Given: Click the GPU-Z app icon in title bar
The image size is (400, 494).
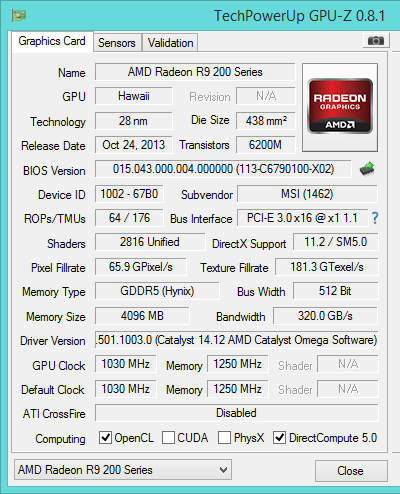Looking at the screenshot, I should [x=18, y=15].
